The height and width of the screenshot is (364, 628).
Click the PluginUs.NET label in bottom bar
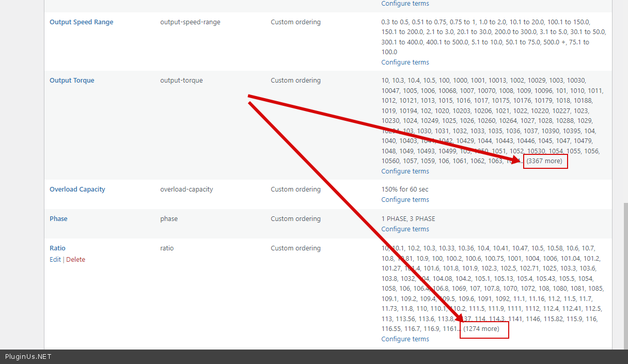coord(28,357)
